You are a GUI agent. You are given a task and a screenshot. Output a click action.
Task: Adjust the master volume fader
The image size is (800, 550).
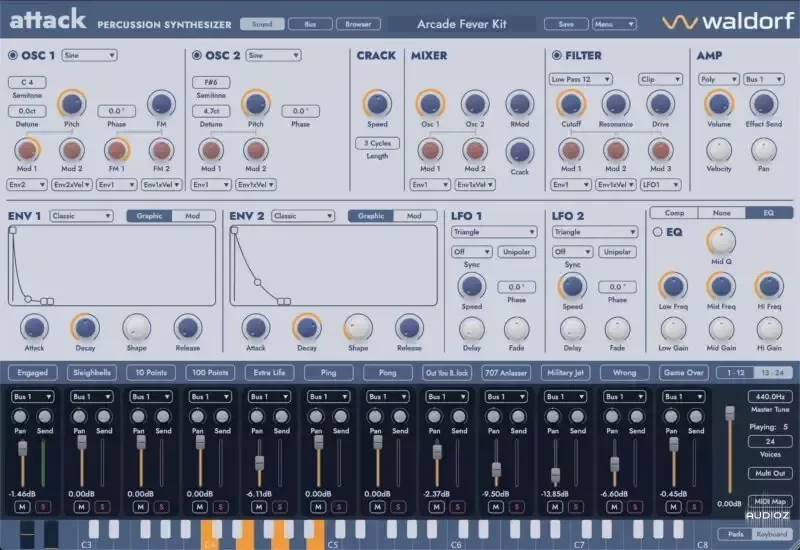(x=730, y=413)
